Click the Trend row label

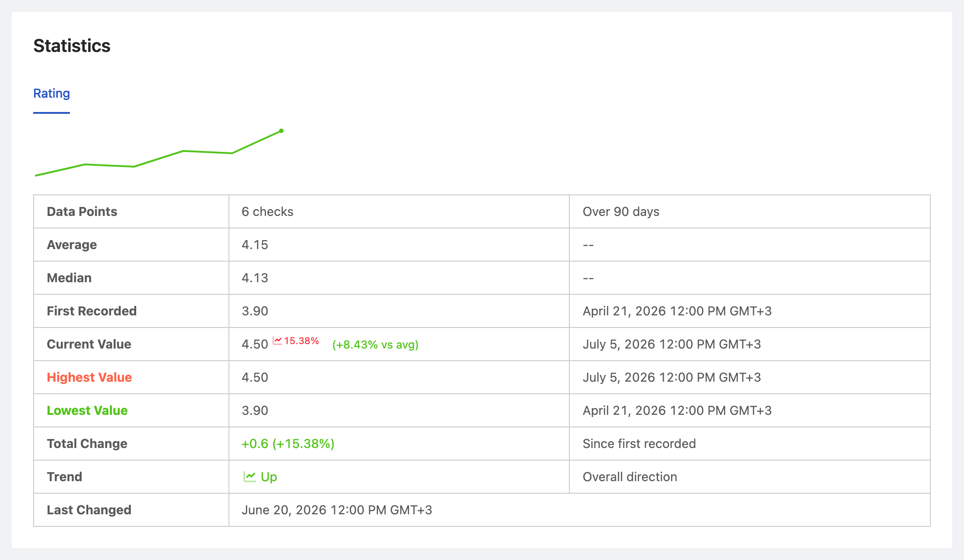65,477
